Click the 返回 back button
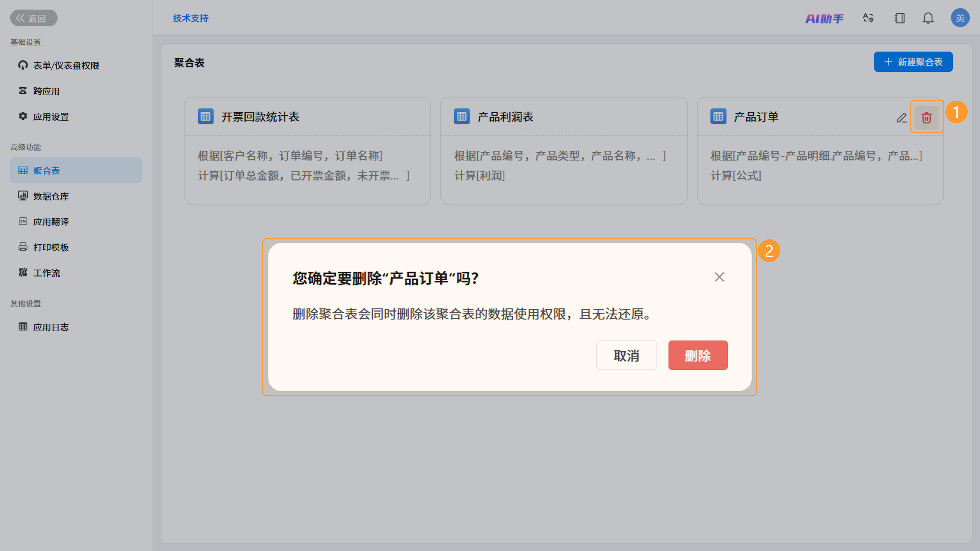 pos(34,18)
